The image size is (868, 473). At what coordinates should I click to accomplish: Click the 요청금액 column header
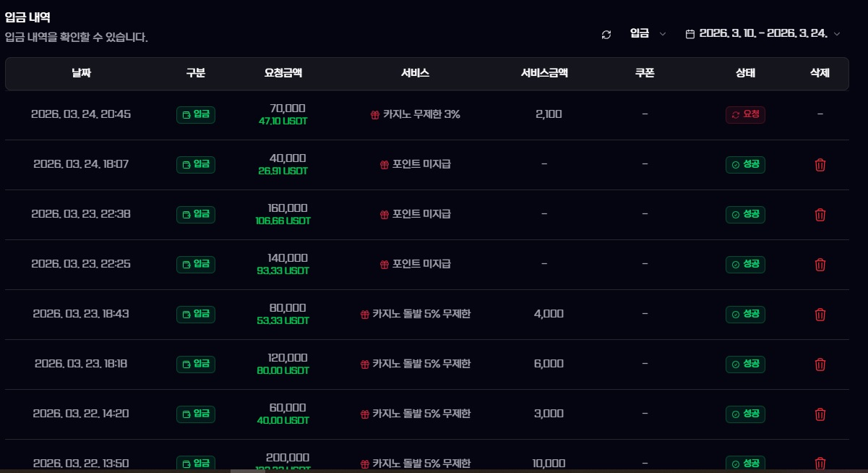pos(283,73)
